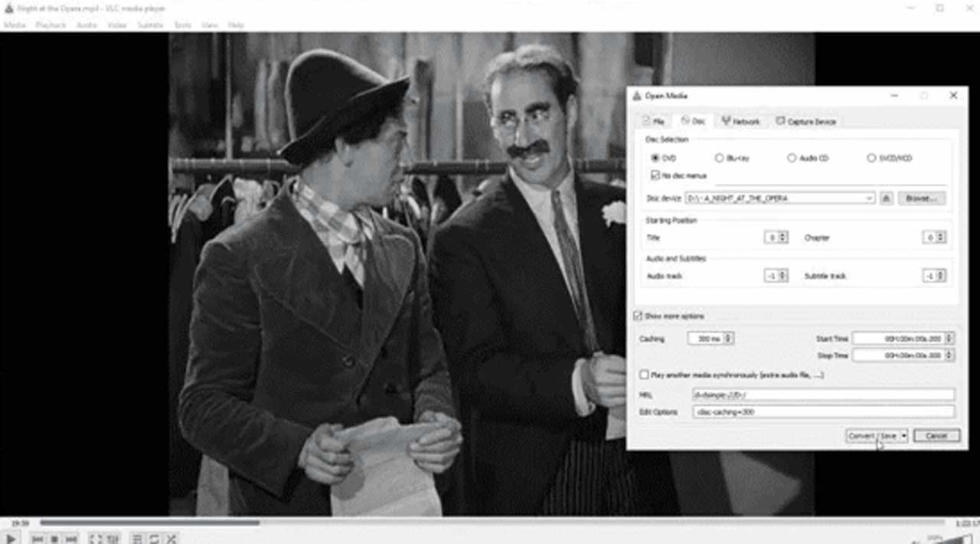Screen dimensions: 980x544
Task: Click the Stop playback icon
Action: tap(54, 539)
